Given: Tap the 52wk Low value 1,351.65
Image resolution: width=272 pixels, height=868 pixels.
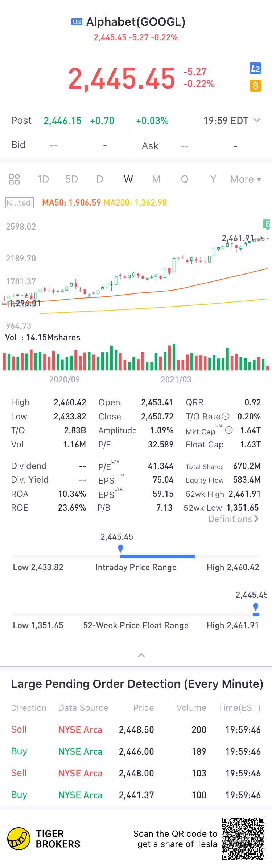Looking at the screenshot, I should tap(243, 508).
